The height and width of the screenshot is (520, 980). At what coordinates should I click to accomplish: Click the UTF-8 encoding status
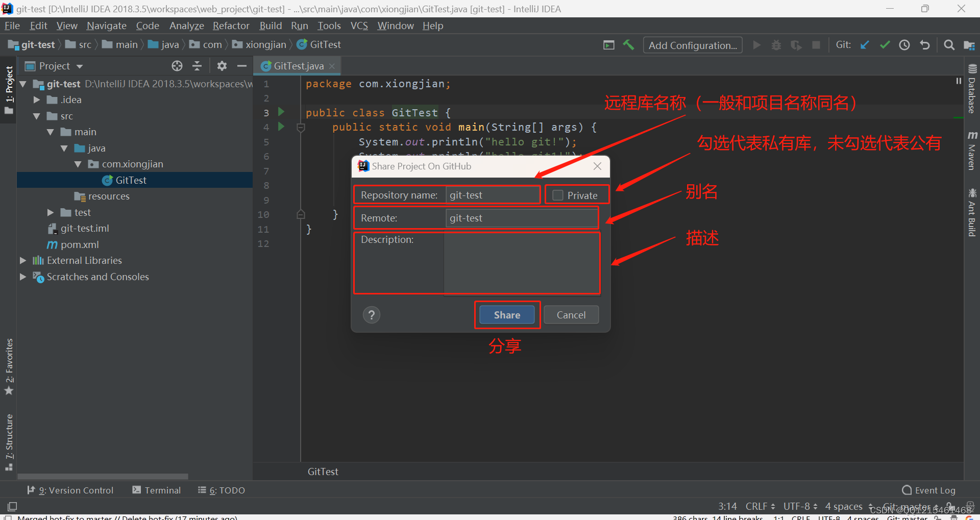(x=800, y=506)
